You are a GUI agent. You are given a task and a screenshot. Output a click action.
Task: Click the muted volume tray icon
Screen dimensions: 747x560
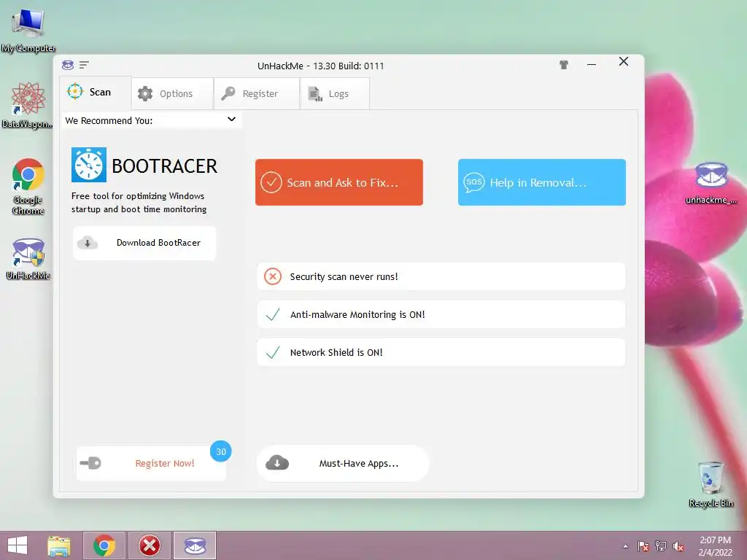(678, 546)
